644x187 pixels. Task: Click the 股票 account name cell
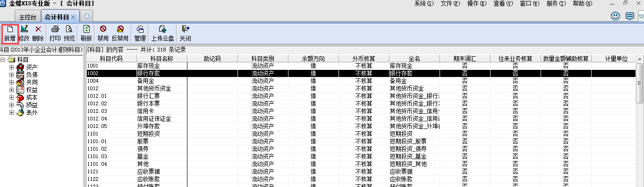point(161,141)
